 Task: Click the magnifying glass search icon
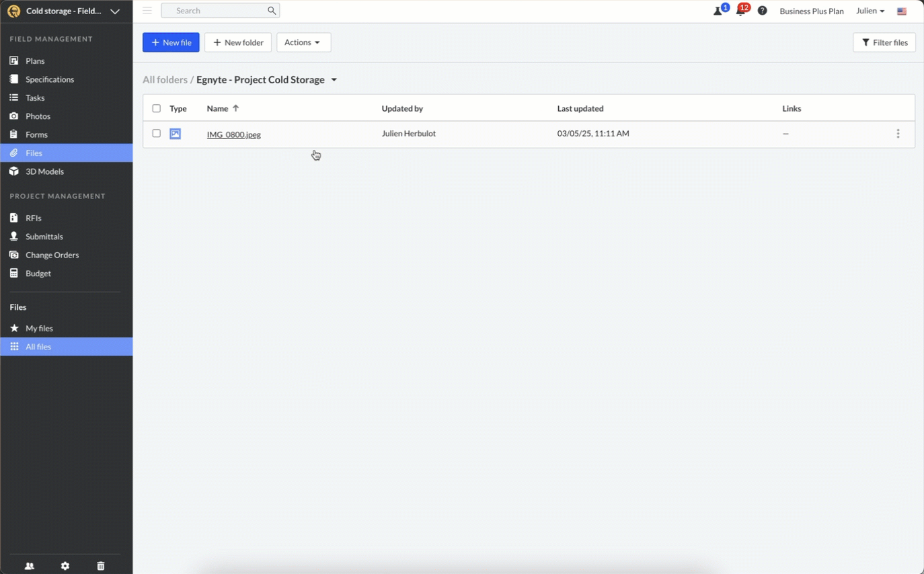[272, 11]
